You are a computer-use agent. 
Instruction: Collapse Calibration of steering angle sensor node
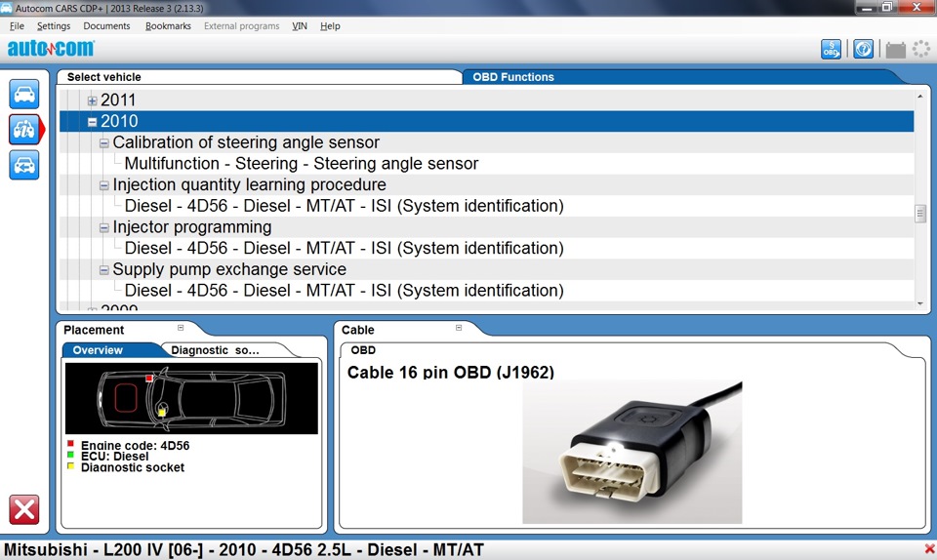pyautogui.click(x=104, y=143)
